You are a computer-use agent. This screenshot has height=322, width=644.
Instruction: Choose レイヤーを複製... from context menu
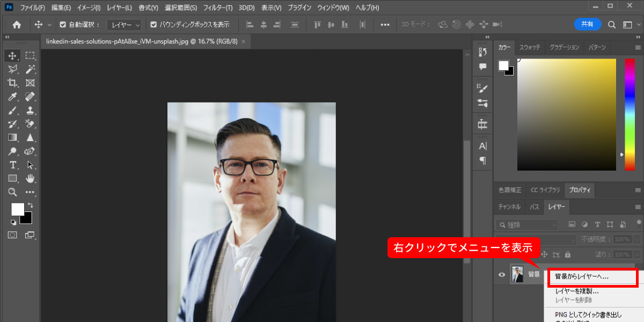click(577, 291)
